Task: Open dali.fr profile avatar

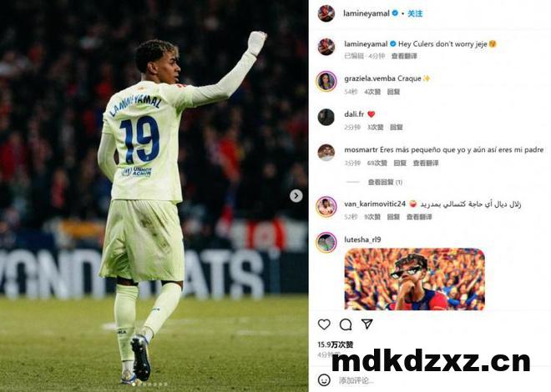Action: 326,118
